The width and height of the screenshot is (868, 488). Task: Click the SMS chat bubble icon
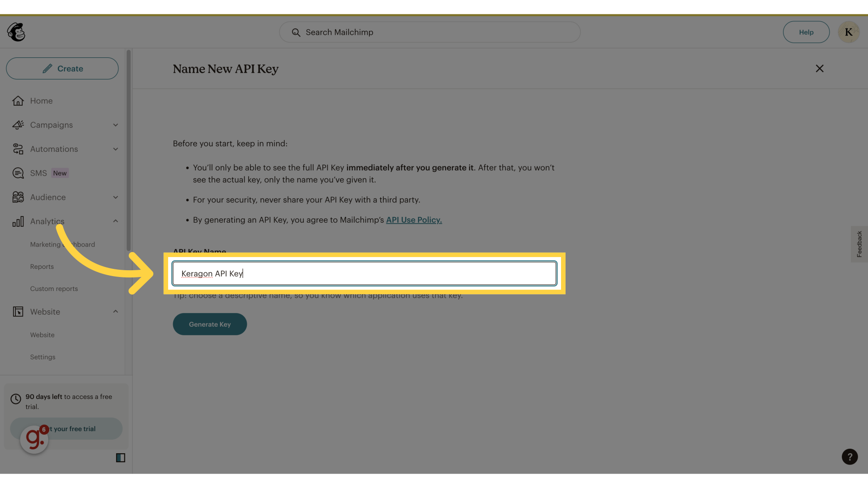(x=18, y=173)
